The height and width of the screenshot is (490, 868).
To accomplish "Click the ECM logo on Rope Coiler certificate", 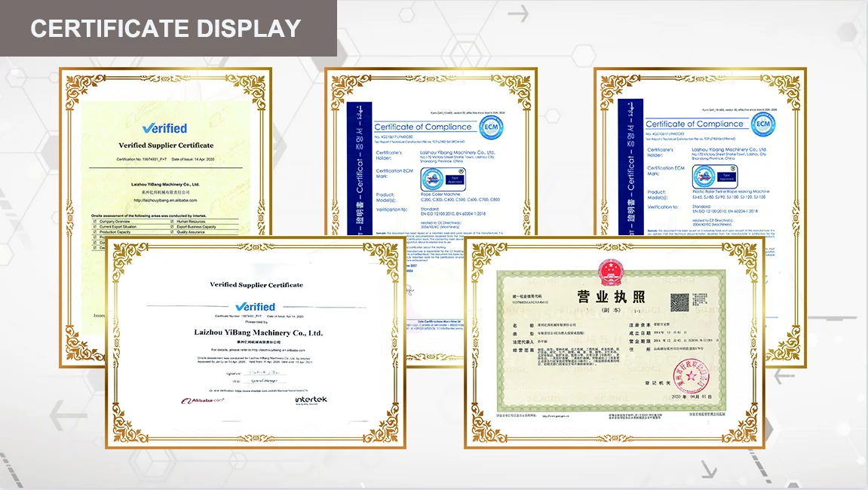I will 492,124.
